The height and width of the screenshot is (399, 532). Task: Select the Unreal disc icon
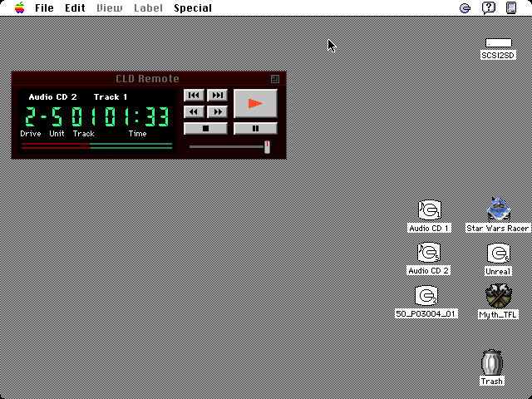[x=499, y=254]
